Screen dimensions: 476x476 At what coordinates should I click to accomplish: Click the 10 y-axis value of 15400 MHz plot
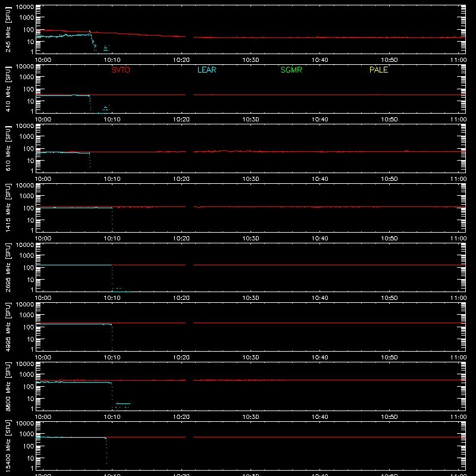pos(30,458)
